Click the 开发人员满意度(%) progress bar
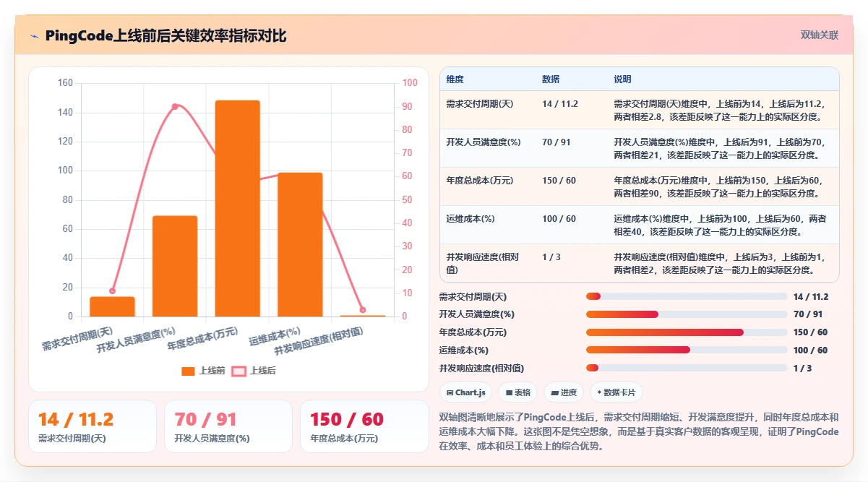Screen dimensions: 868x482 [x=687, y=314]
